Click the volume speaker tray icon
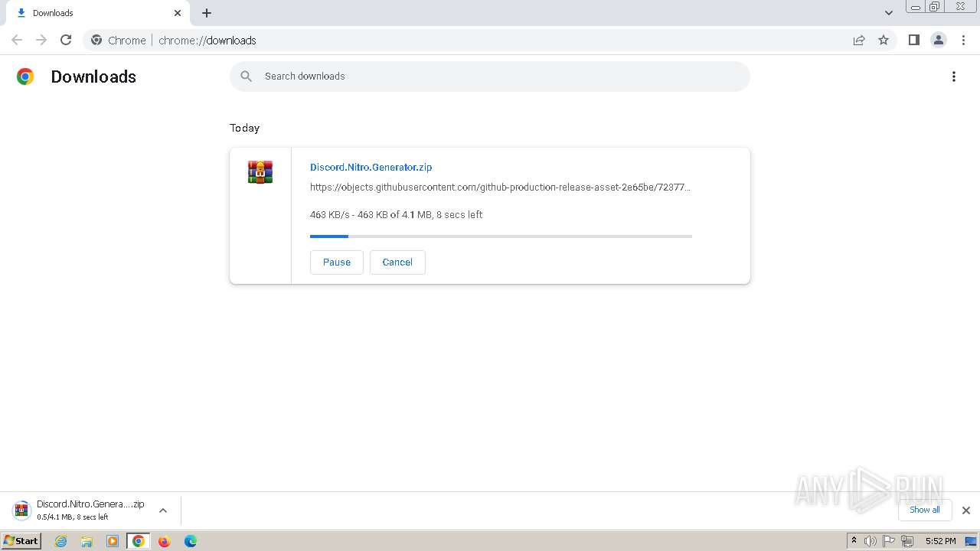This screenshot has height=551, width=980. (871, 541)
